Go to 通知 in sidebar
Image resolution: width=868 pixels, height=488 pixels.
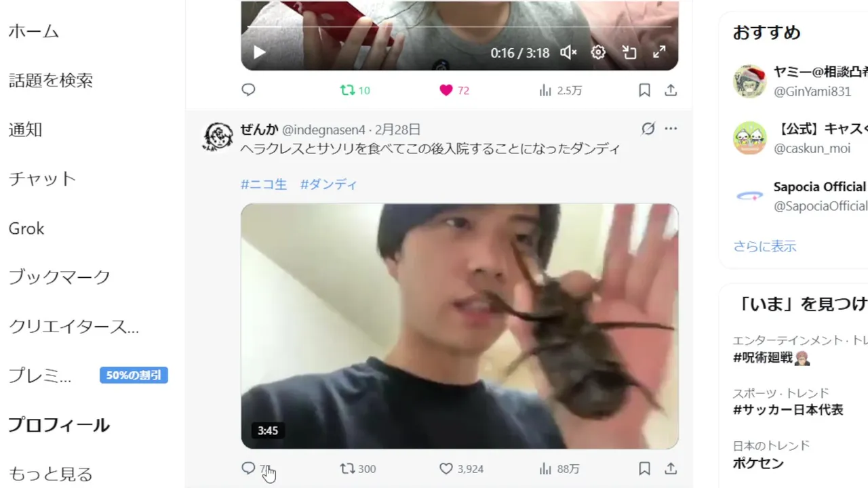[25, 129]
